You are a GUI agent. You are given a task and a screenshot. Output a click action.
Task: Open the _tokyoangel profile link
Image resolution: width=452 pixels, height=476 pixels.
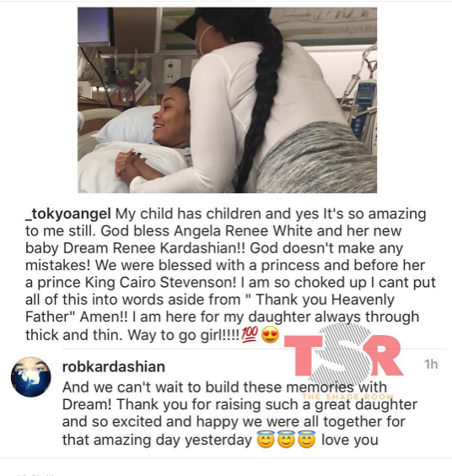[x=68, y=214]
